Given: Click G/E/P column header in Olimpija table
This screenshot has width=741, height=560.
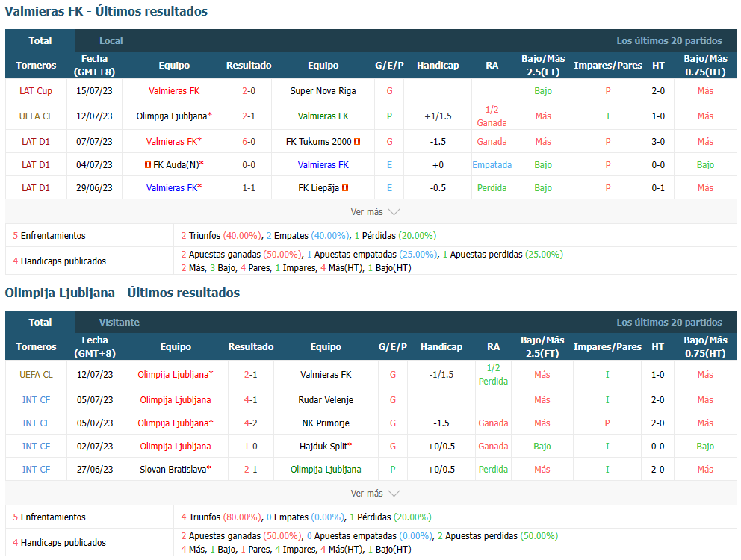Looking at the screenshot, I should click(393, 347).
